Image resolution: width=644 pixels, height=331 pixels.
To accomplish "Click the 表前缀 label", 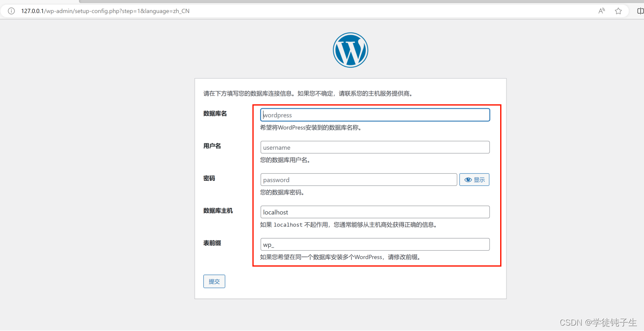I will pyautogui.click(x=212, y=243).
